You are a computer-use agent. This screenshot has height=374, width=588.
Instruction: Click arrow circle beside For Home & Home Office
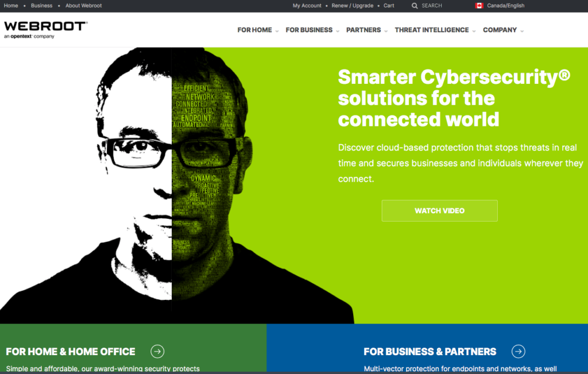pyautogui.click(x=157, y=352)
